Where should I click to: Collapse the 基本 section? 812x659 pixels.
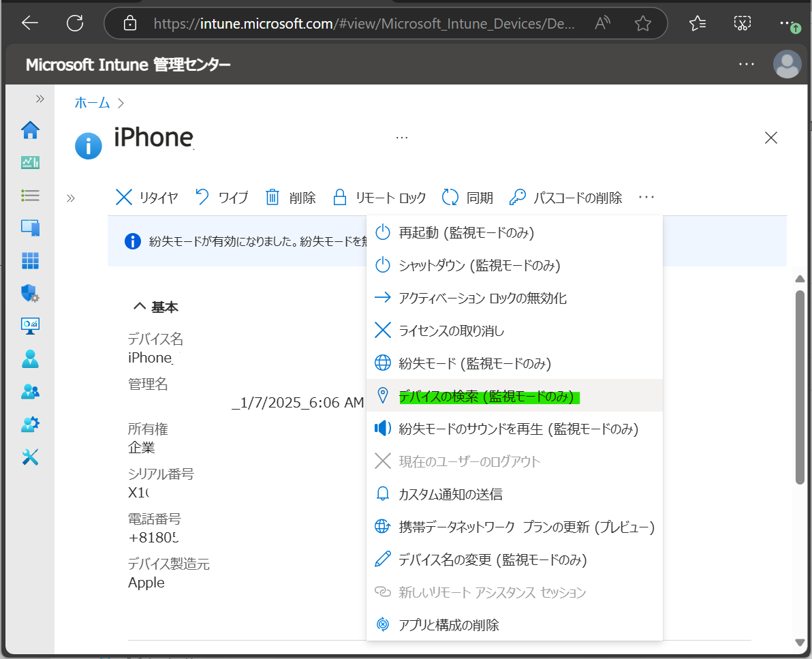(x=155, y=307)
